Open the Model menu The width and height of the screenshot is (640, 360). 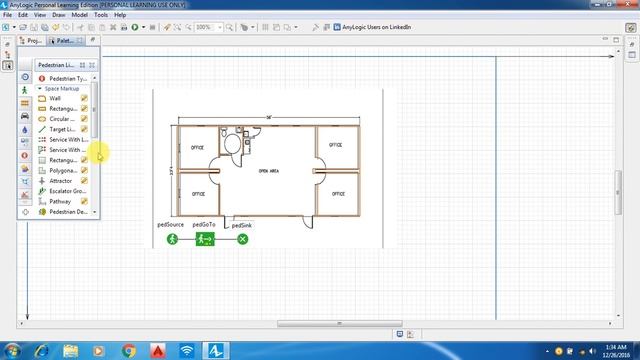80,15
